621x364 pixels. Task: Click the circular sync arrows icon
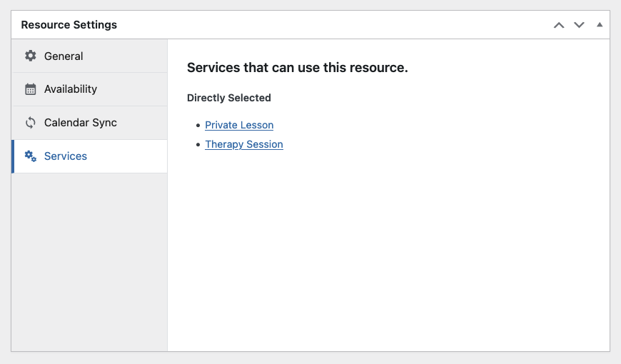click(31, 123)
